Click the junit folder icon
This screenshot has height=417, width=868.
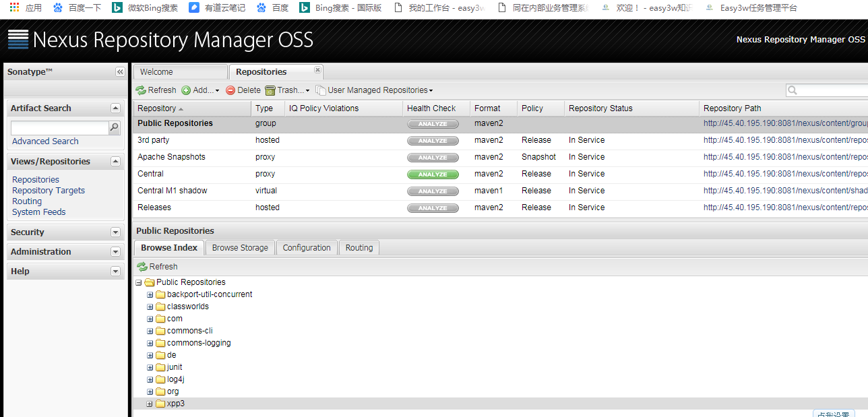click(160, 367)
